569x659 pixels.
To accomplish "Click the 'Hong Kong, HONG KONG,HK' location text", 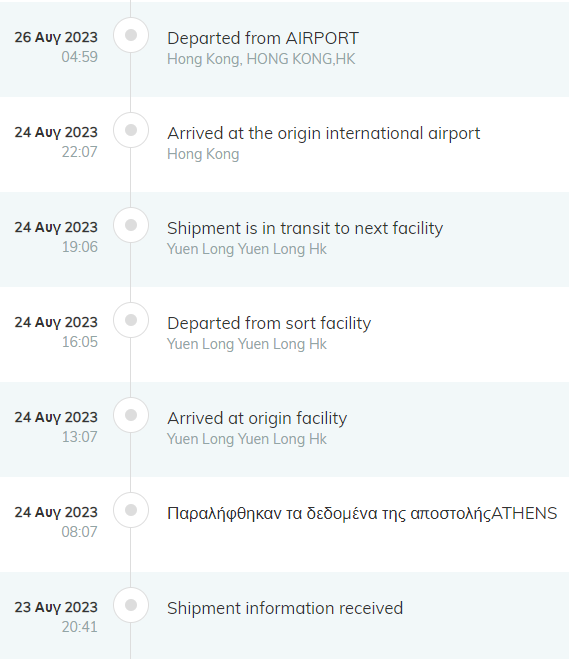I will [261, 59].
